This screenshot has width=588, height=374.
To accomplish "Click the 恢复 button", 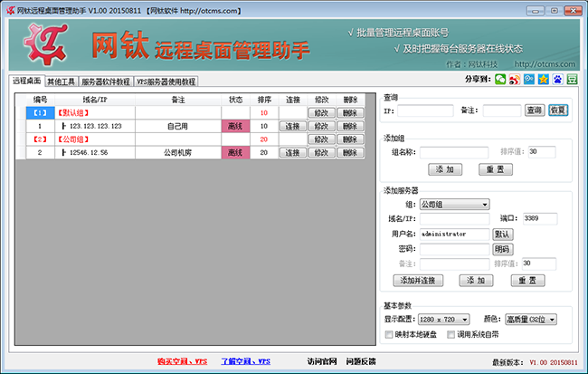I will 558,110.
